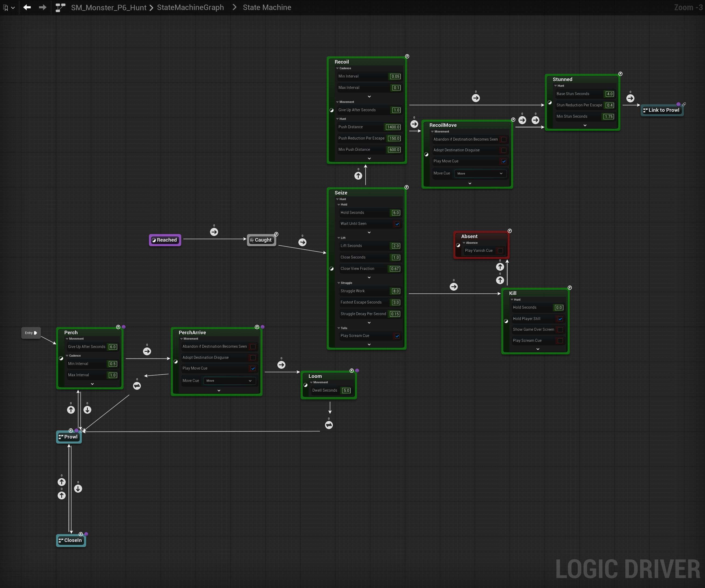Select the transition icon from Caught to Seize
The width and height of the screenshot is (705, 588).
tap(302, 242)
